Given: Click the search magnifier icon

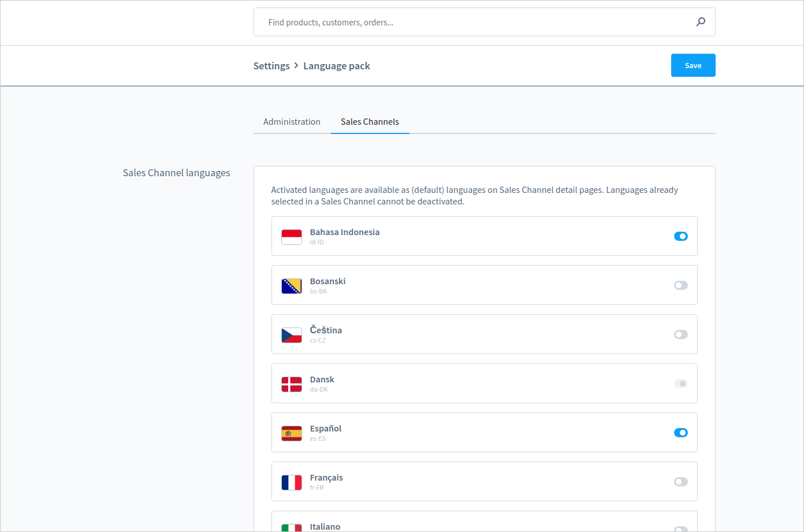Looking at the screenshot, I should pos(701,22).
